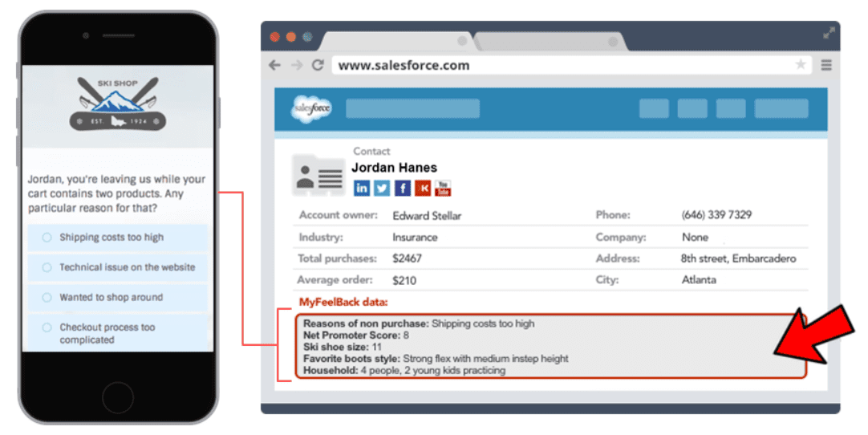Click the browser back arrow
Image resolution: width=868 pixels, height=435 pixels.
pos(274,65)
